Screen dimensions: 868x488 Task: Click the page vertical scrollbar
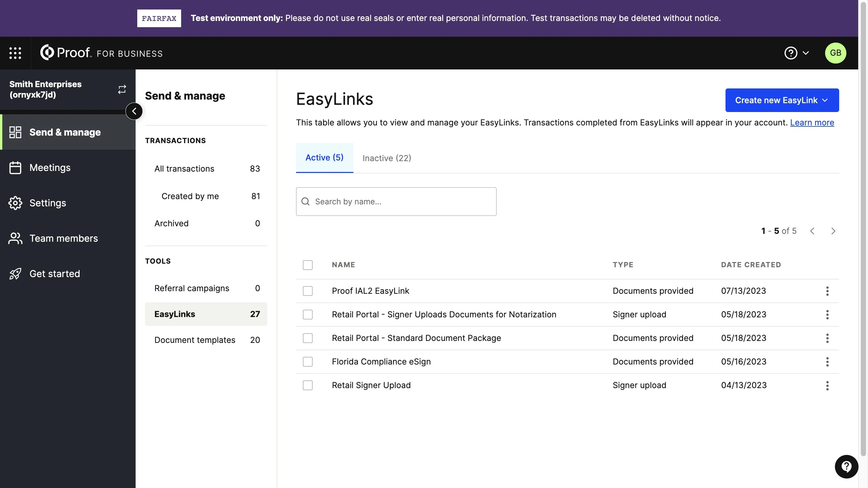pyautogui.click(x=863, y=229)
